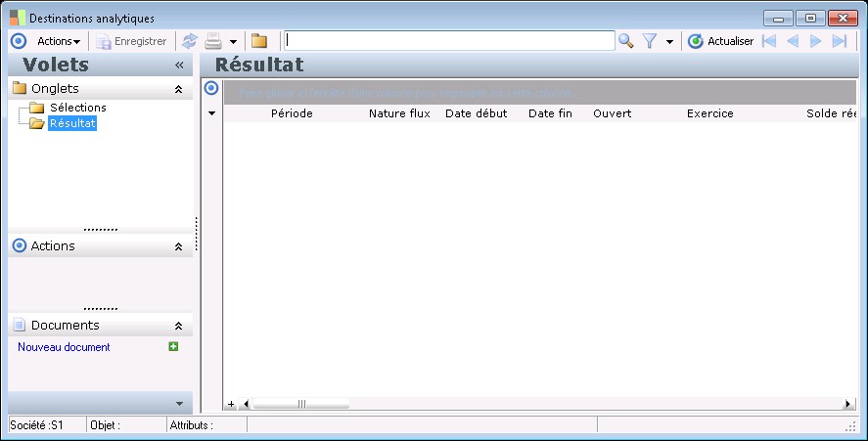Click the magnifying glass search icon

626,41
